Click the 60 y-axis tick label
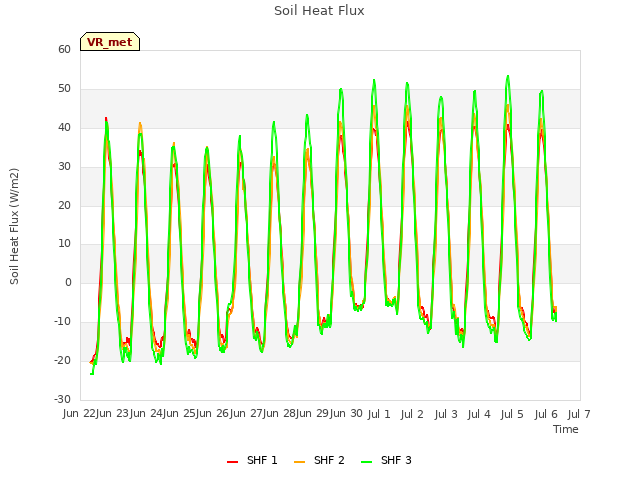The width and height of the screenshot is (640, 480). [64, 49]
